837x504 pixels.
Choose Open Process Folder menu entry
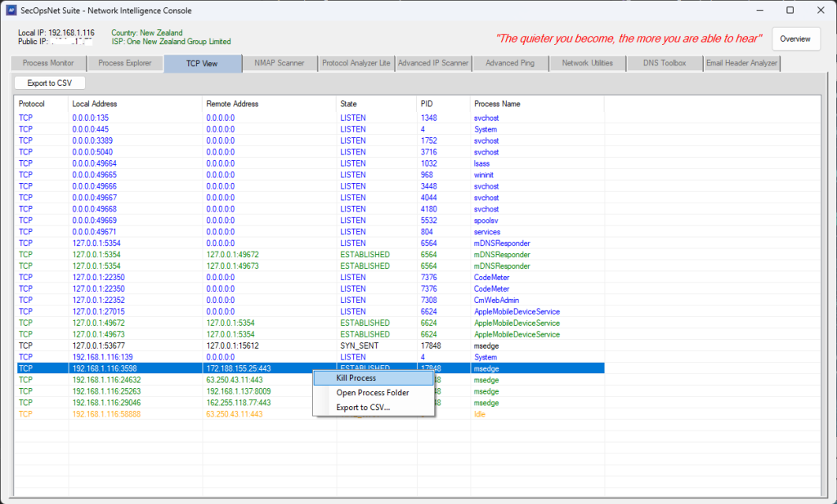[x=373, y=393]
